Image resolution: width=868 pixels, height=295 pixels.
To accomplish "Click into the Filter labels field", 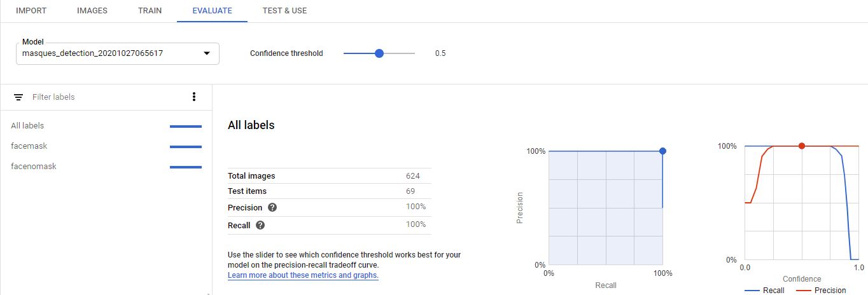I will click(x=102, y=97).
